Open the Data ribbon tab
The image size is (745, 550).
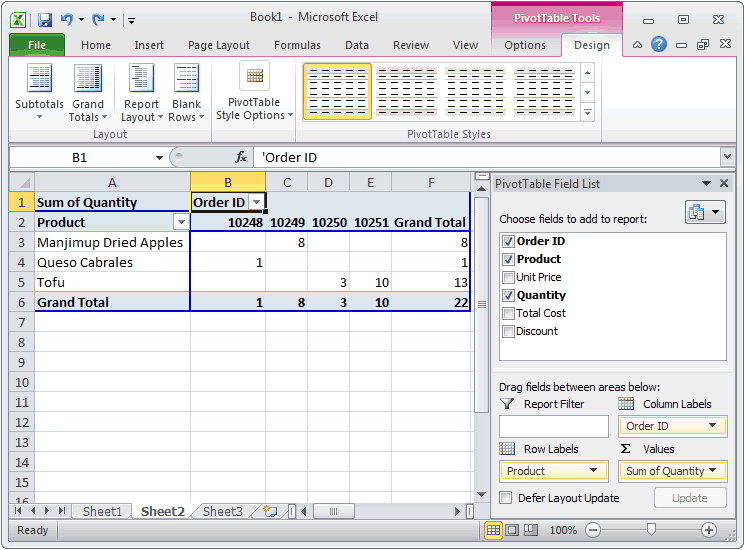pos(357,45)
